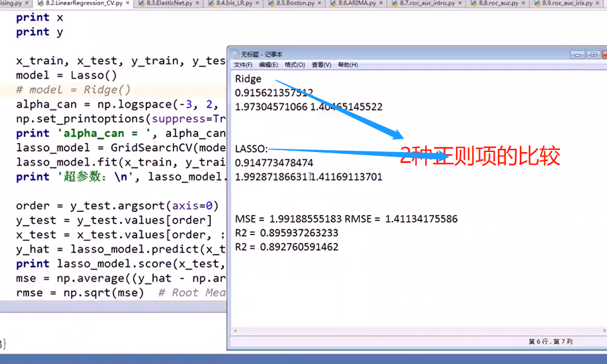Click Notepad's horizontal scrollbar left arrow
The image size is (607, 364).
coord(235,330)
